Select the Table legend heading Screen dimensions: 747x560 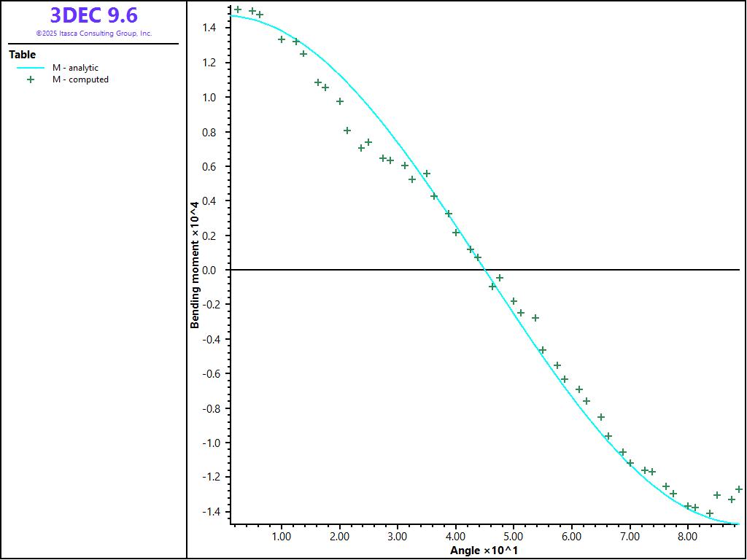(22, 55)
